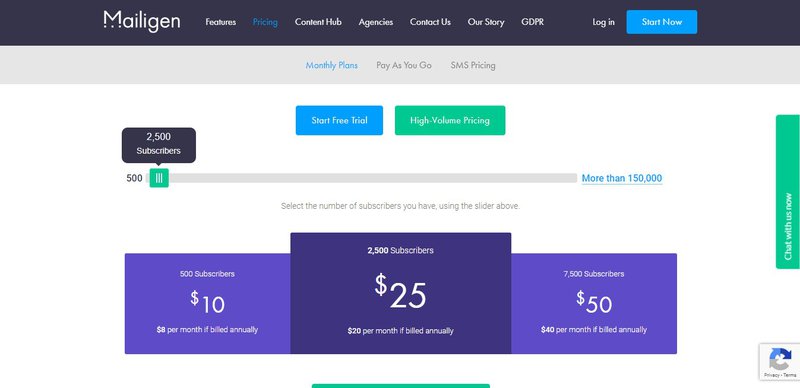Open the Contact Us page

430,22
